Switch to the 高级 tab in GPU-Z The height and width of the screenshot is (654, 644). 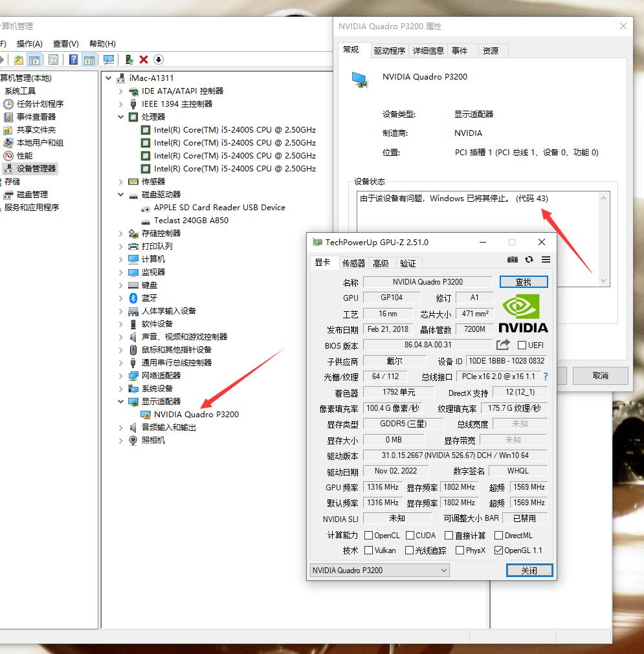[x=381, y=263]
